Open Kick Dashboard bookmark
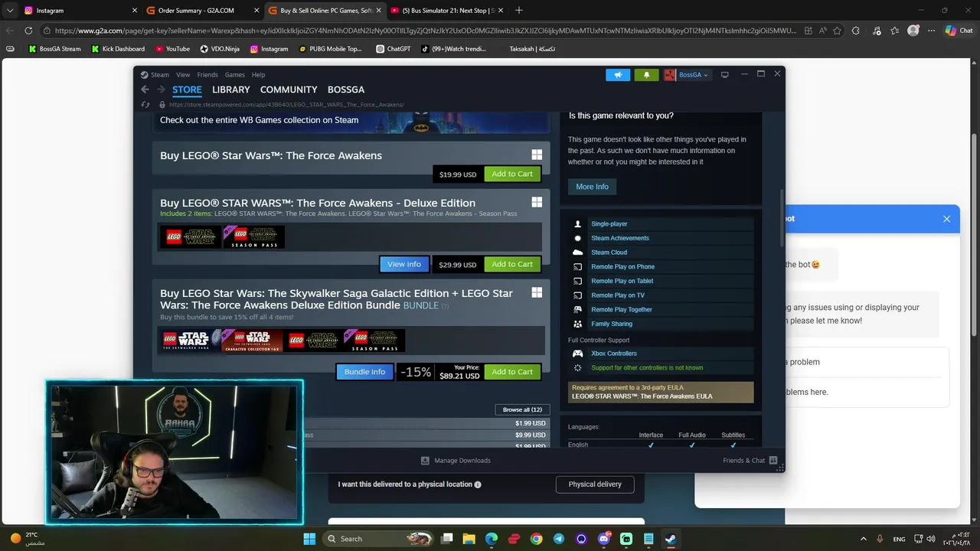The image size is (980, 551). pyautogui.click(x=118, y=48)
